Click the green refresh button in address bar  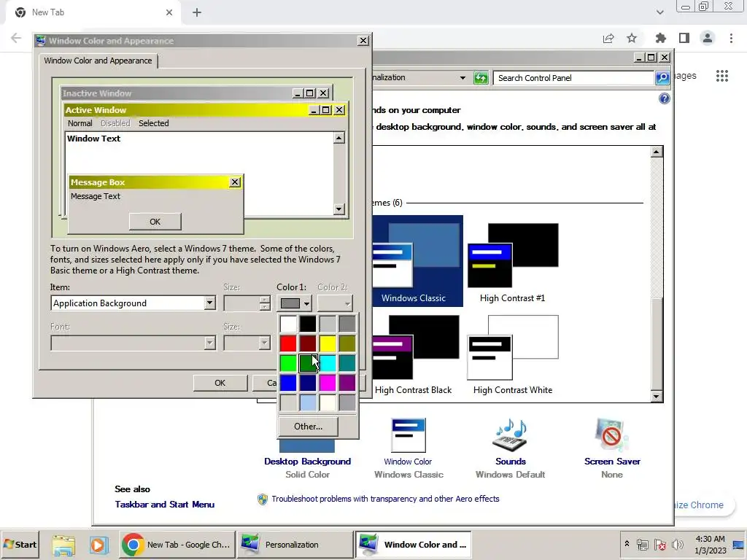[481, 78]
